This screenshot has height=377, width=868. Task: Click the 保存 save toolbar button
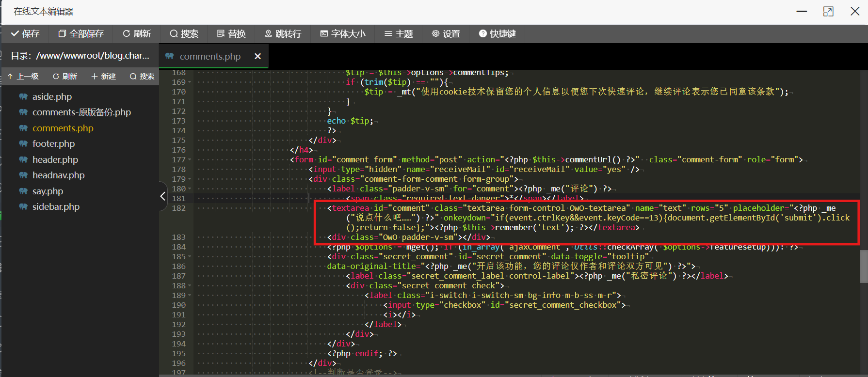pos(25,34)
